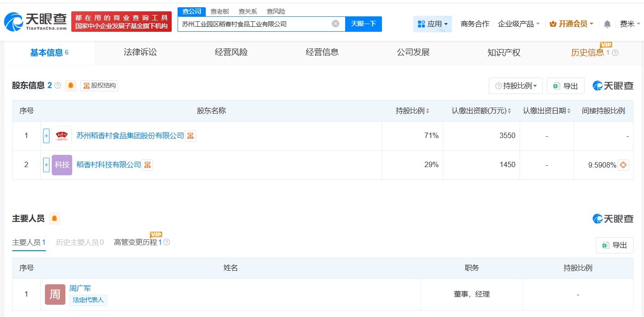644x317 pixels.
Task: Sort shareholders by 持股比例 column
Action: [427, 111]
